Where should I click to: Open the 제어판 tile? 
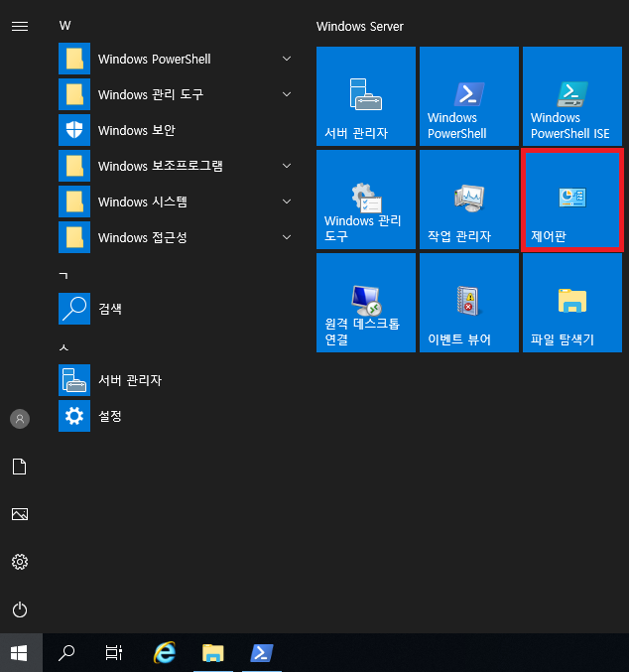click(572, 200)
